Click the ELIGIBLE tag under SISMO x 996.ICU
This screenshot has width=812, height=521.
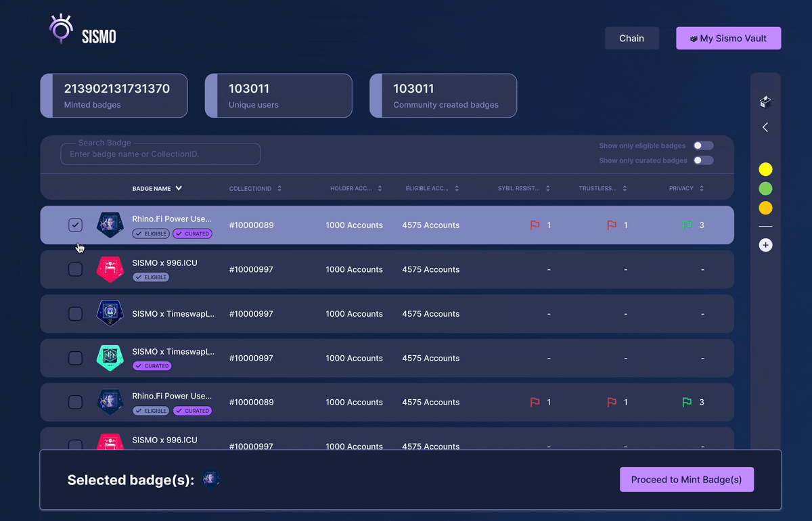(x=151, y=277)
